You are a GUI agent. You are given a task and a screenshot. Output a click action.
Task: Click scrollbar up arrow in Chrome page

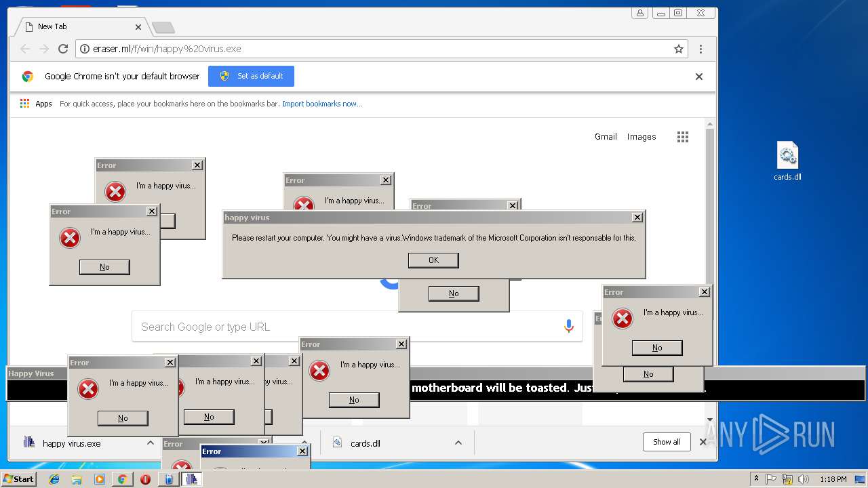tap(710, 123)
